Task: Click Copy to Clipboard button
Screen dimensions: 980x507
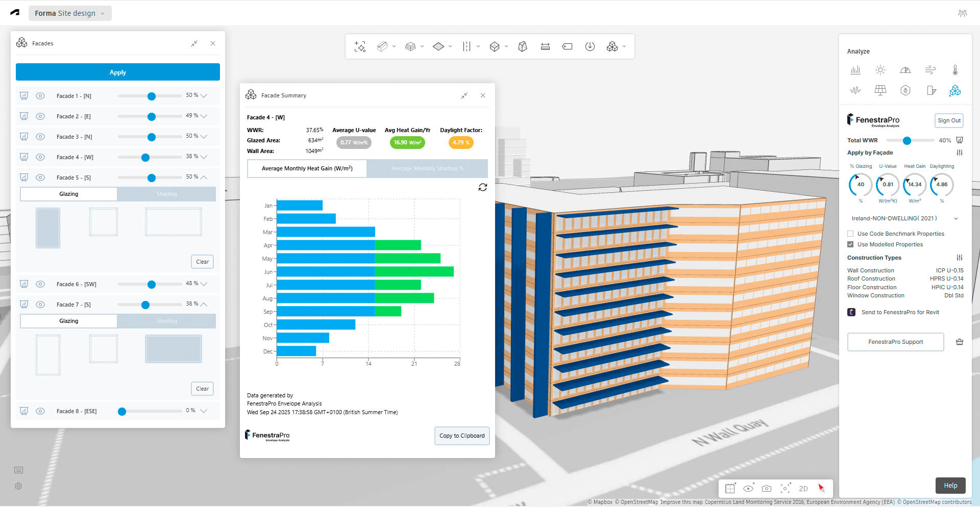Action: coord(462,436)
